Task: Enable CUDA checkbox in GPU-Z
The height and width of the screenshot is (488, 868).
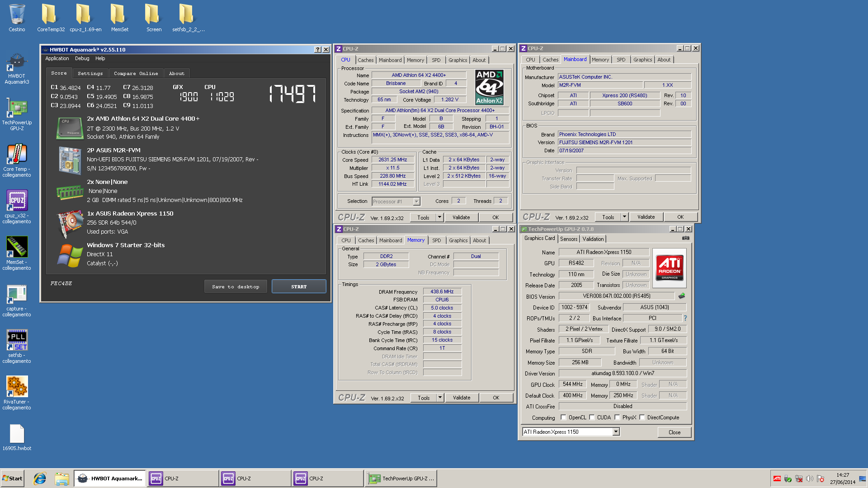Action: click(592, 418)
